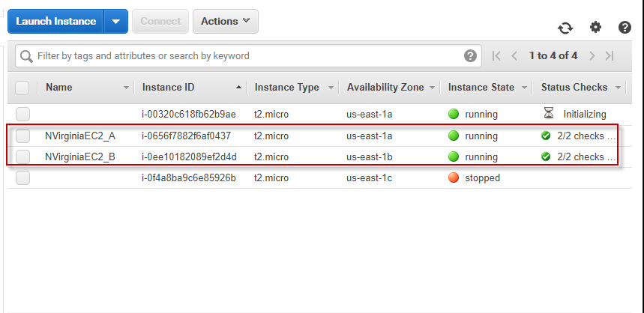Go to the first page of results
Image resolution: width=644 pixels, height=313 pixels.
(496, 55)
